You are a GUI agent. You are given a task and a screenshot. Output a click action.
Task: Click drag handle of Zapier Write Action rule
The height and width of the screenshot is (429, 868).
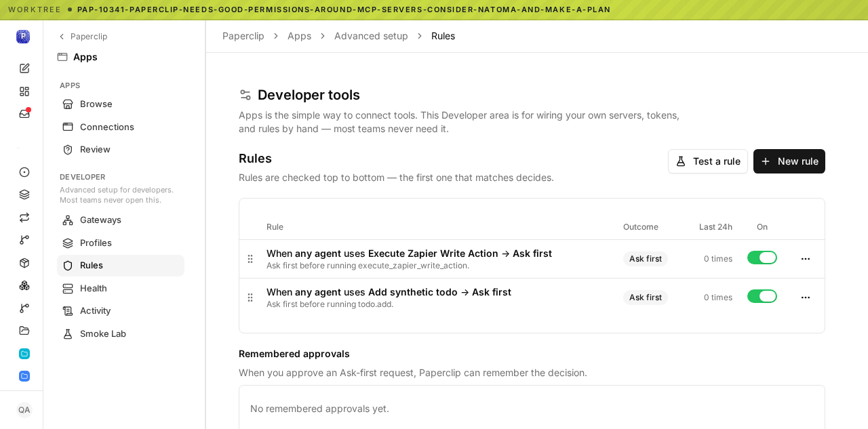250,259
